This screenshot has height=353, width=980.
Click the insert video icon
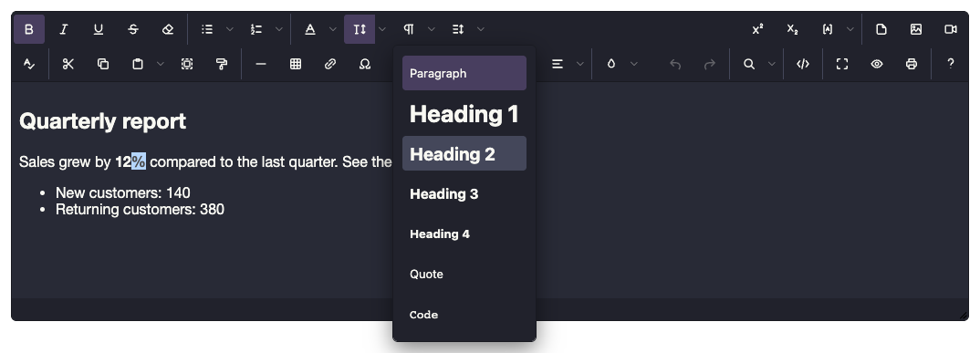(951, 29)
